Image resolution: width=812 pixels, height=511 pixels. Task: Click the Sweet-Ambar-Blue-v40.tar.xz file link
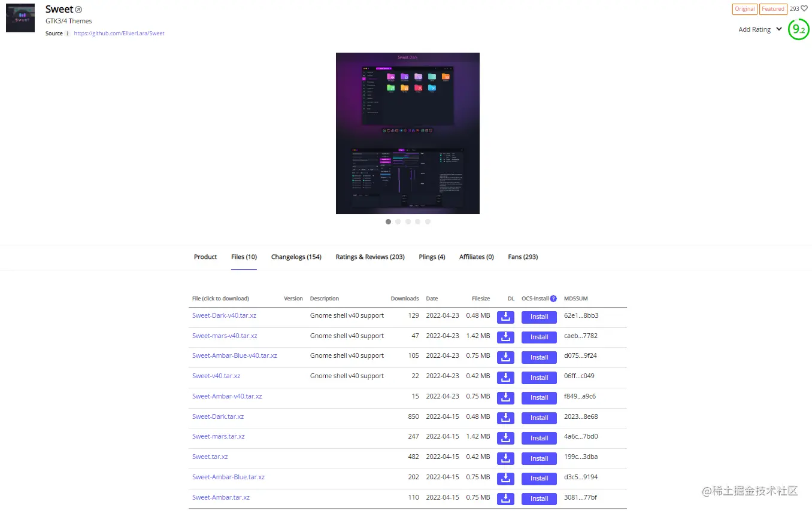tap(235, 355)
